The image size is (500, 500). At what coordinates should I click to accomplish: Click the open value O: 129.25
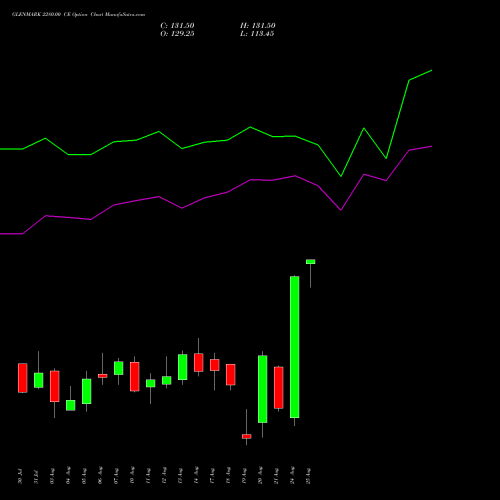[177, 34]
